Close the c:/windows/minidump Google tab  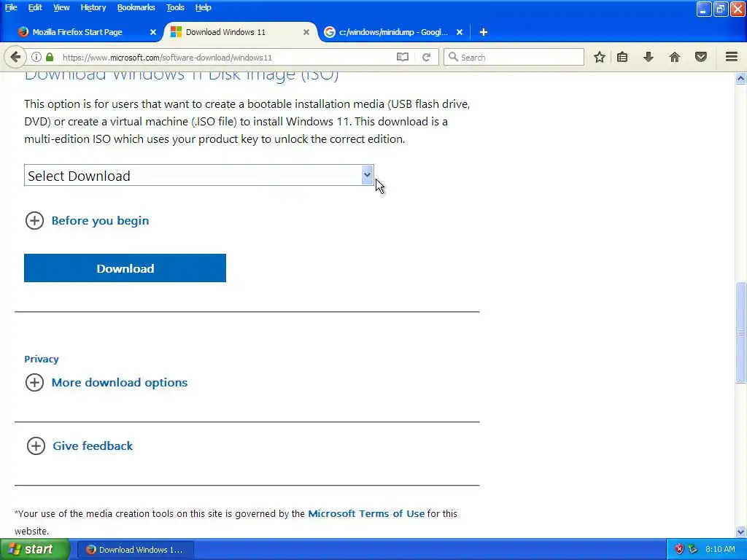(460, 32)
